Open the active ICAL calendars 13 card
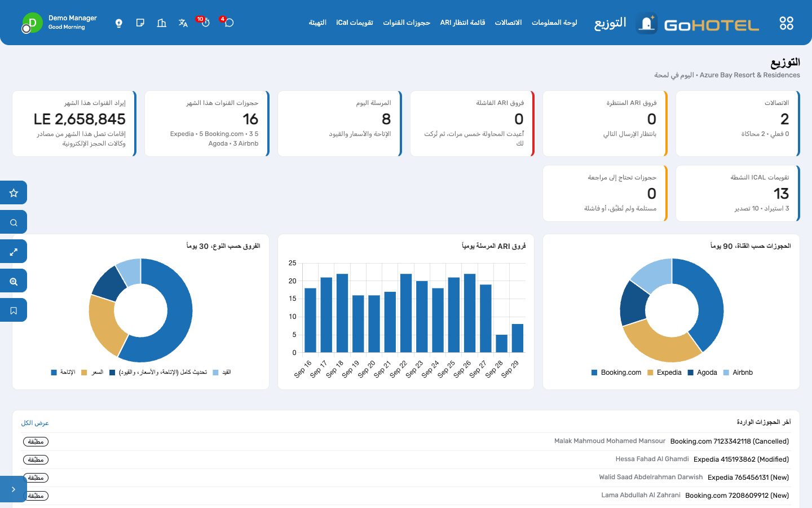The height and width of the screenshot is (508, 812). pyautogui.click(x=738, y=193)
